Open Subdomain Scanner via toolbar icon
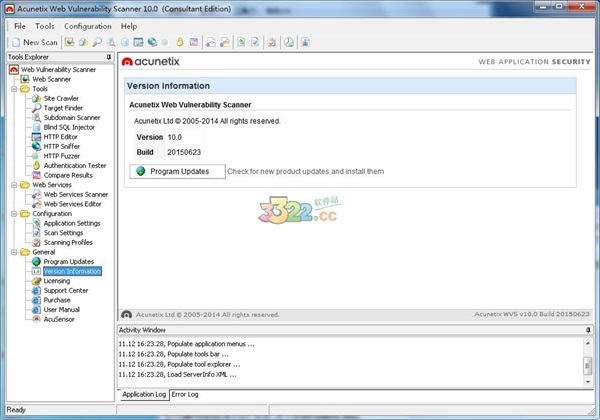 pos(111,42)
